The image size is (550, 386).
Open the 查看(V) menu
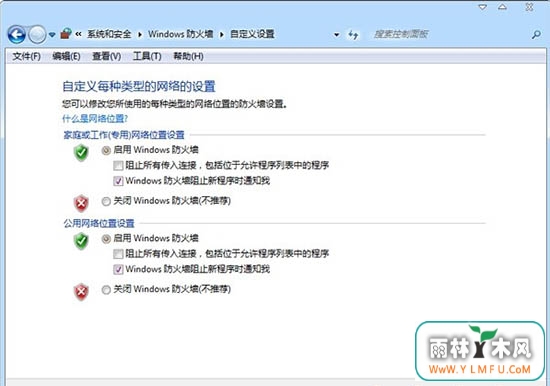coord(107,56)
